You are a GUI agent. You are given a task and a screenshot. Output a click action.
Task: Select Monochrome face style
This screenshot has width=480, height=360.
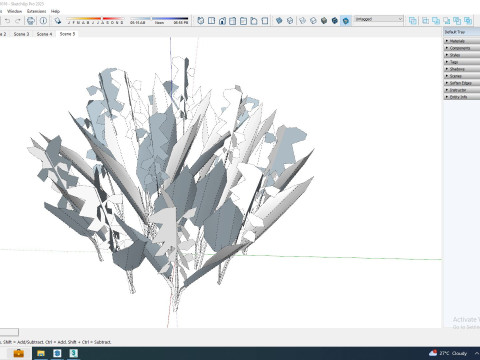[x=346, y=21]
